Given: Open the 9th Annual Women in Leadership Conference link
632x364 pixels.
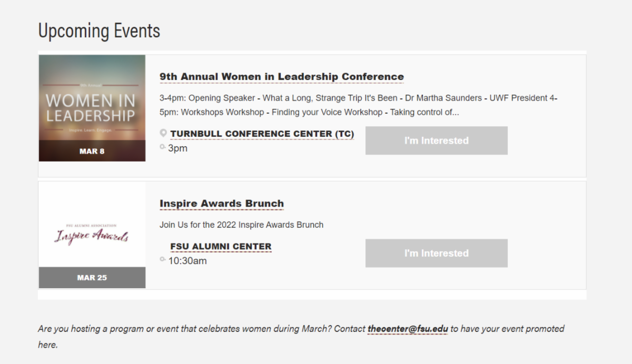Looking at the screenshot, I should 282,77.
